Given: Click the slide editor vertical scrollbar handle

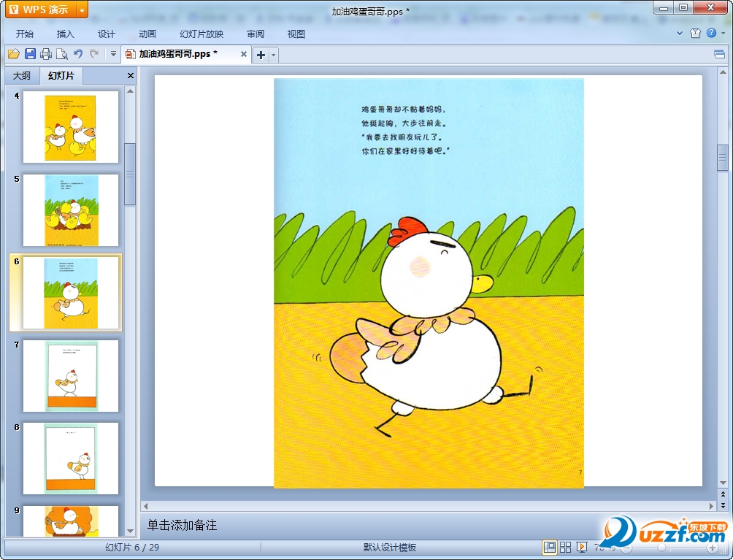Looking at the screenshot, I should click(x=722, y=158).
